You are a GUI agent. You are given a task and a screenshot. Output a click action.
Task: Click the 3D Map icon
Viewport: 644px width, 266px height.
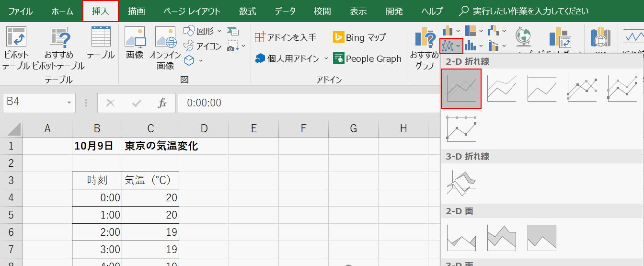[x=600, y=36]
